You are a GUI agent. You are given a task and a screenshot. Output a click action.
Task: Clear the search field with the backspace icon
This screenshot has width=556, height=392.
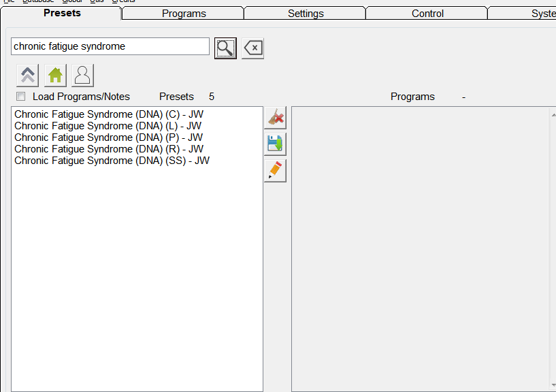[x=252, y=48]
